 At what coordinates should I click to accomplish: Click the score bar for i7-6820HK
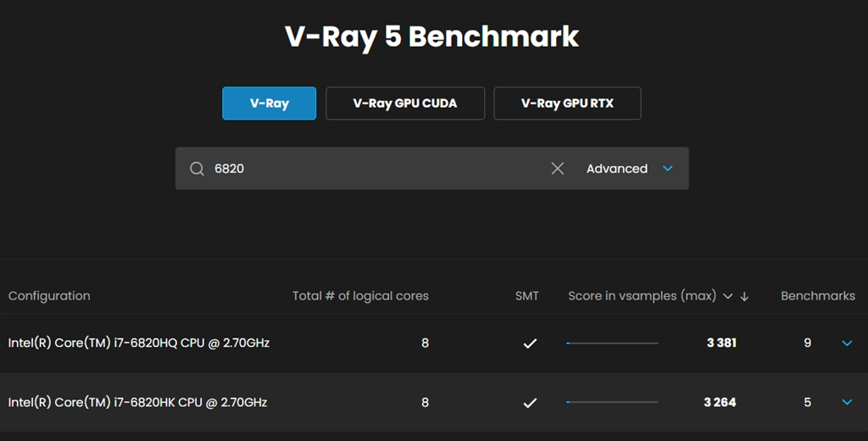click(x=612, y=403)
